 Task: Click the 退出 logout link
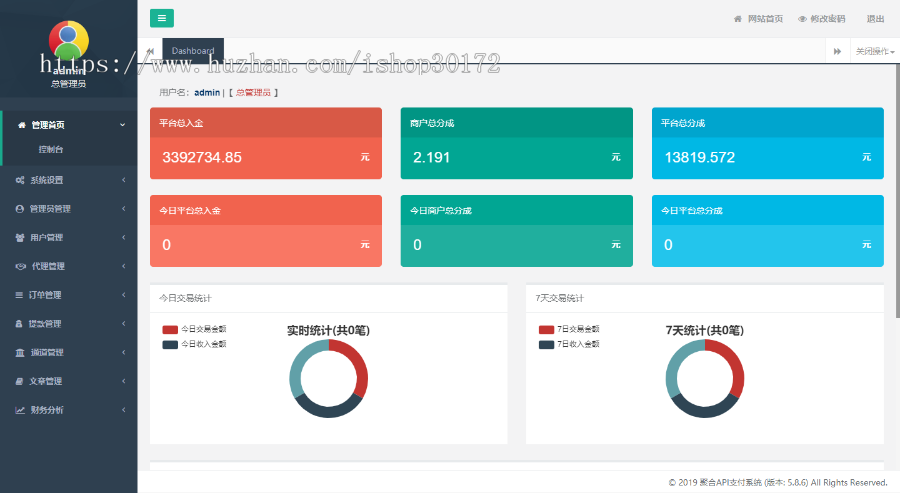click(875, 19)
